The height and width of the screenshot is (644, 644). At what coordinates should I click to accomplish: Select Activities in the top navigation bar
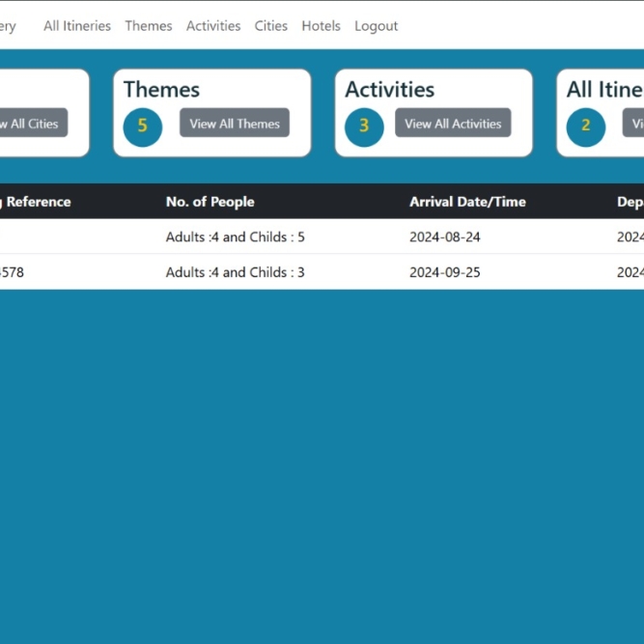[x=213, y=26]
